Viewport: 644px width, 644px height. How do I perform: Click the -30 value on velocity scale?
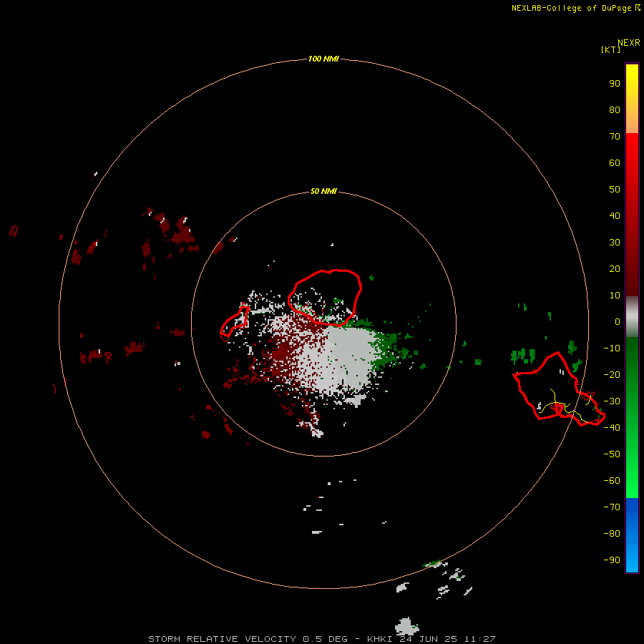[612, 401]
